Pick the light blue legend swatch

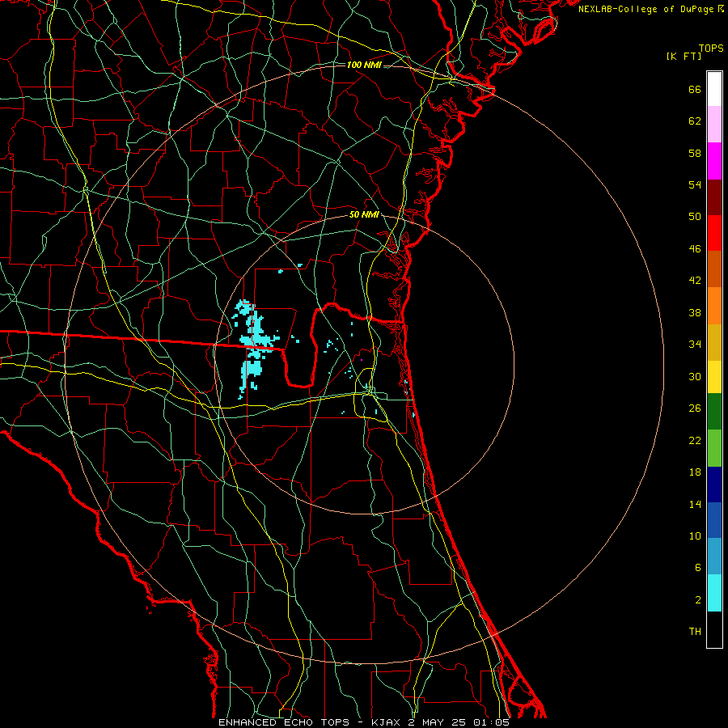714,557
